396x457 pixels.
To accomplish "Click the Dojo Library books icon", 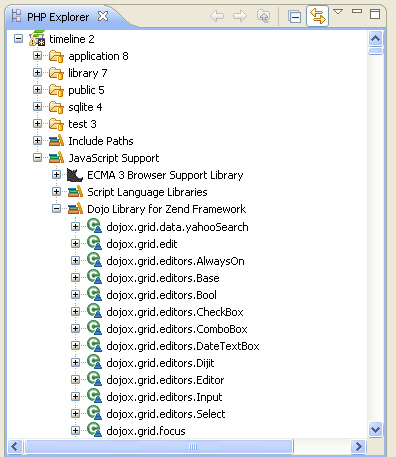I will 75,209.
